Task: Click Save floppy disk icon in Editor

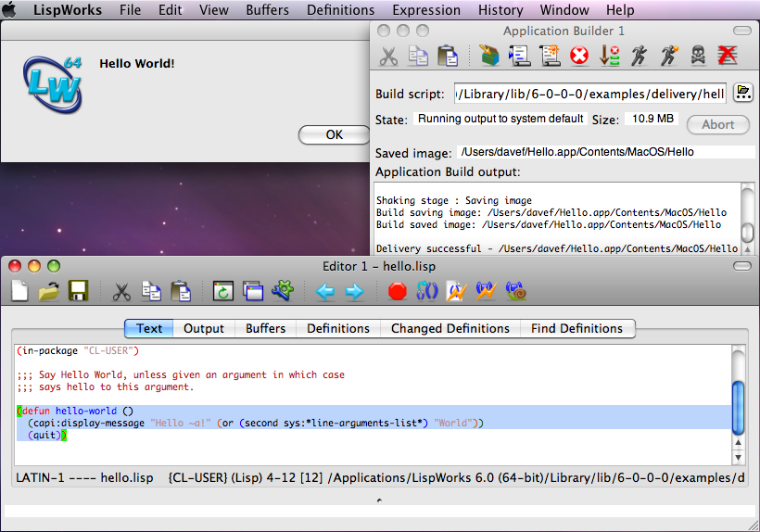Action: click(x=78, y=291)
